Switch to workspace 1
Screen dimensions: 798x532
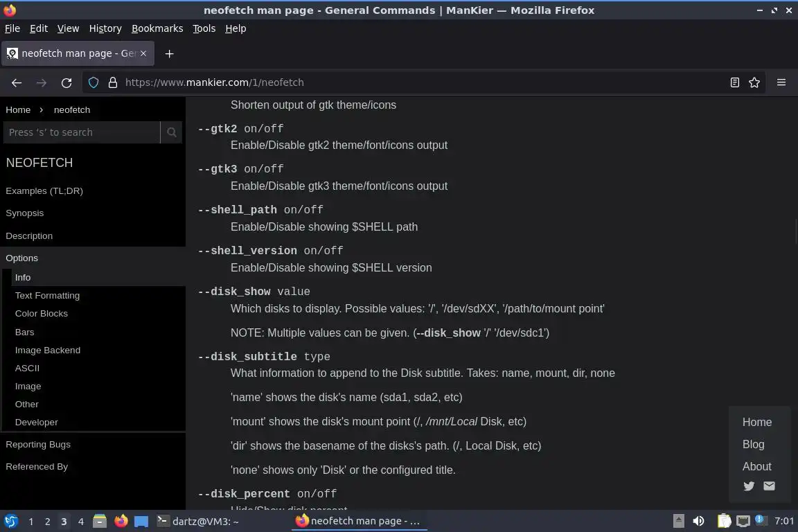click(x=31, y=522)
